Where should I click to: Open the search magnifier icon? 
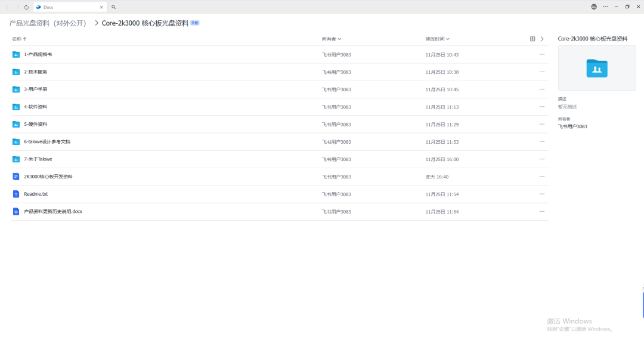point(113,7)
